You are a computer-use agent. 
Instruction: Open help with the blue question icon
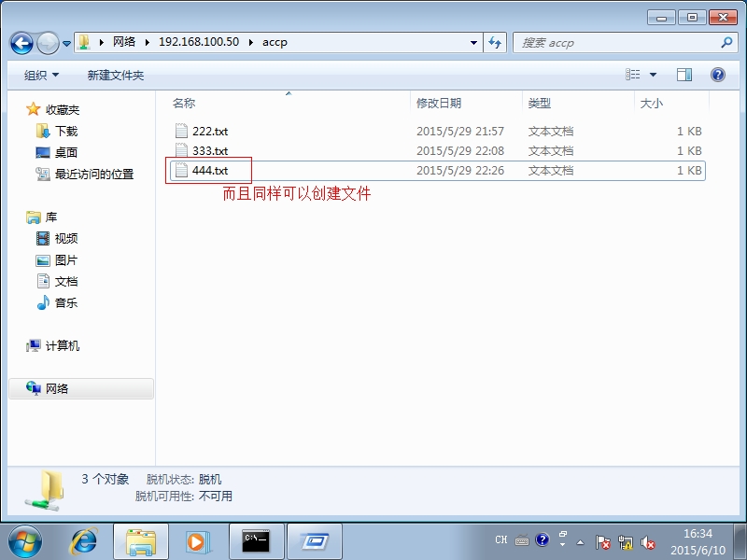click(x=717, y=75)
